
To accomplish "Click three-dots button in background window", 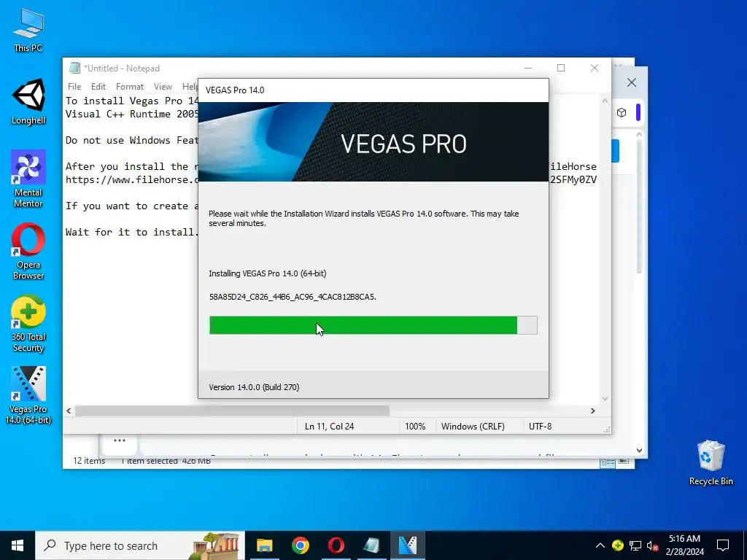I will 120,440.
